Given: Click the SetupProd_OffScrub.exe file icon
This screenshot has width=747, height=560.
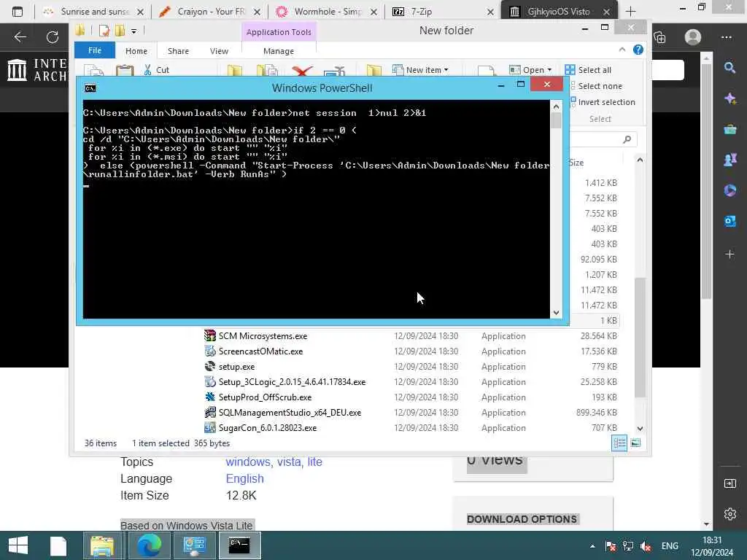Looking at the screenshot, I should coord(210,397).
